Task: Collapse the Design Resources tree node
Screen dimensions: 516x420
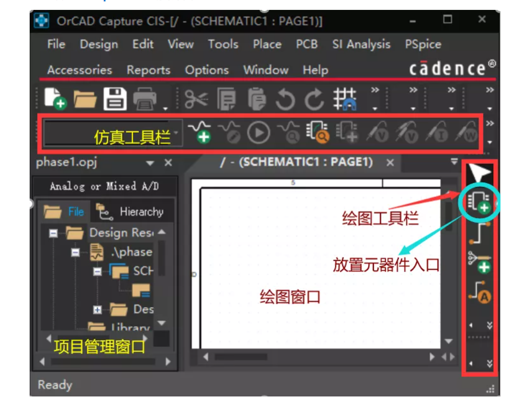Action: coord(53,234)
